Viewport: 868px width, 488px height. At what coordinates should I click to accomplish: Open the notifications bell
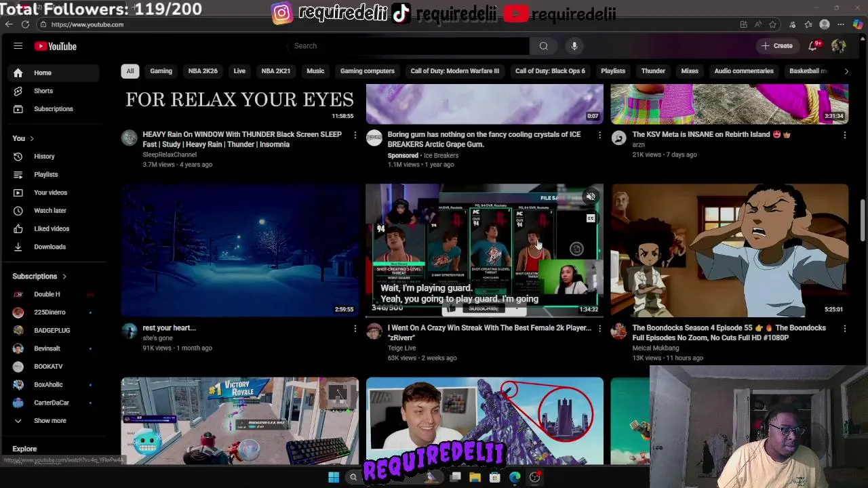(x=812, y=46)
